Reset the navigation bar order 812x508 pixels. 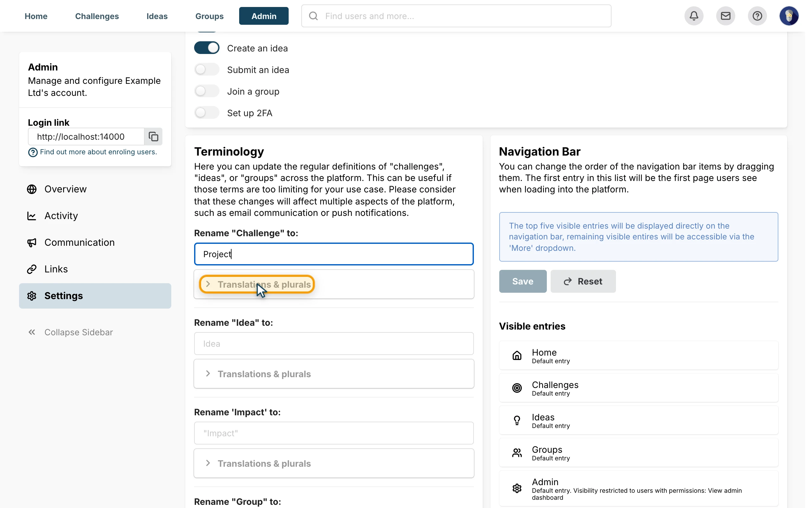tap(583, 281)
